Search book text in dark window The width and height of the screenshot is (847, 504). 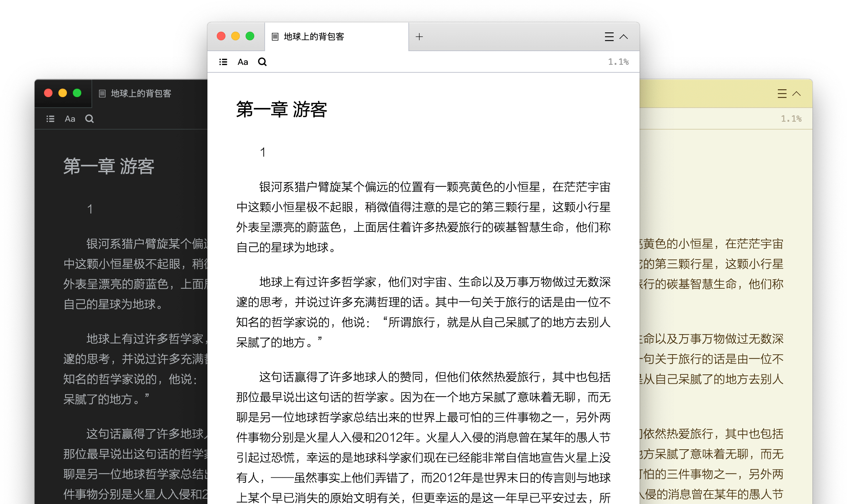(90, 119)
